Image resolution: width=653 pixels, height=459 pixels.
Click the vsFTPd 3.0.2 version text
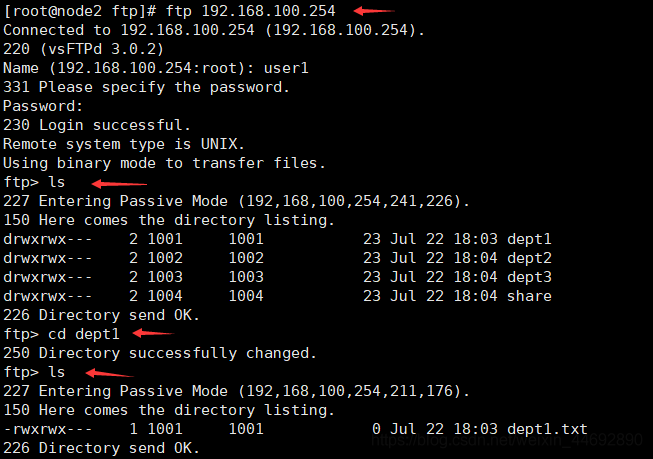click(x=102, y=49)
